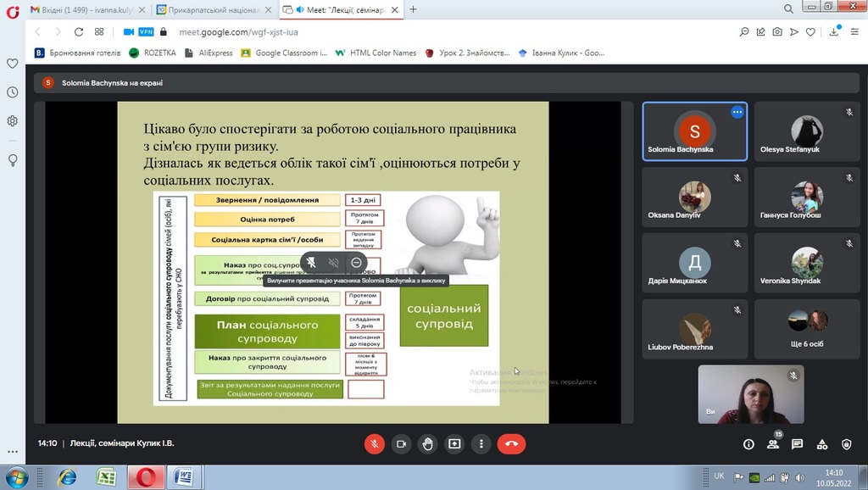The width and height of the screenshot is (868, 490).
Task: Click the present screen button
Action: [454, 443]
